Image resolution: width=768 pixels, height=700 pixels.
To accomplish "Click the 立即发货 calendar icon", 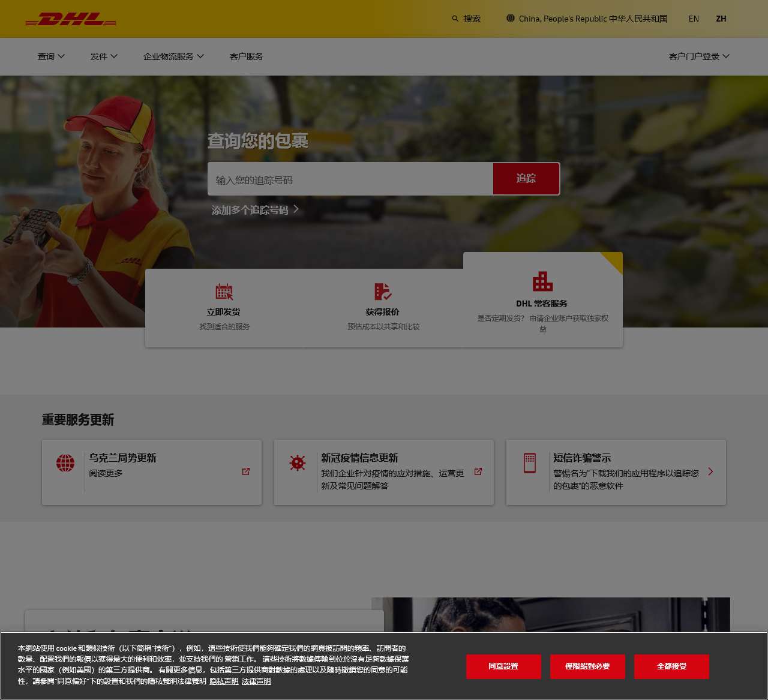I will [224, 292].
